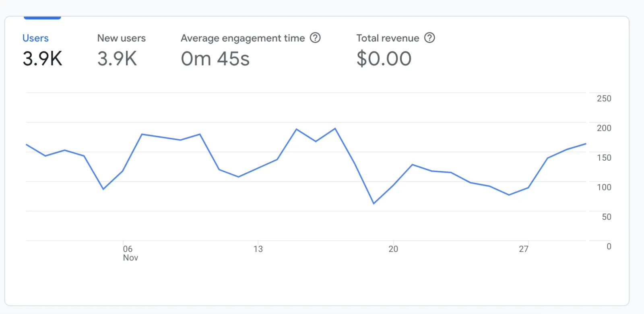
Task: Click the 20 date axis label
Action: (x=393, y=249)
